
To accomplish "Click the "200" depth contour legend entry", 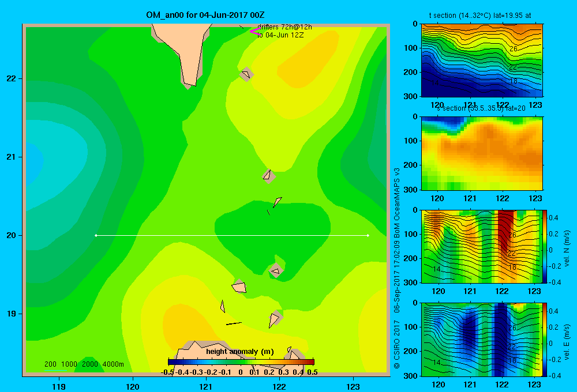I will (50, 364).
